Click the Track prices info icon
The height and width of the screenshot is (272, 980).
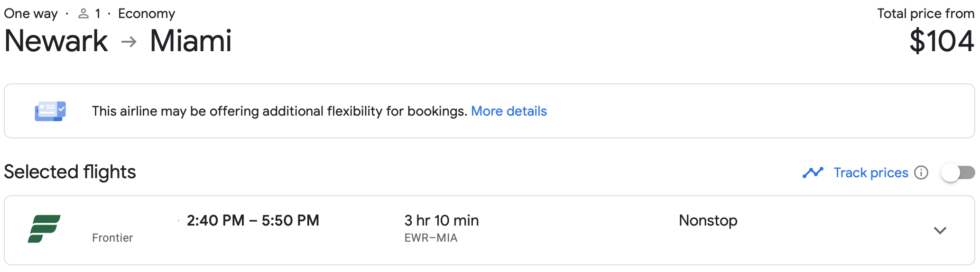(921, 172)
